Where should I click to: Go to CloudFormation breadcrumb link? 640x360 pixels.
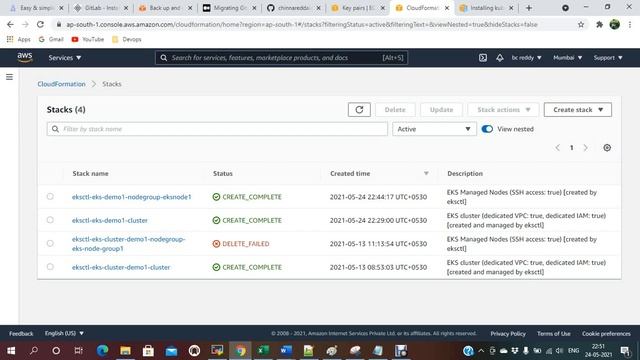(x=61, y=84)
